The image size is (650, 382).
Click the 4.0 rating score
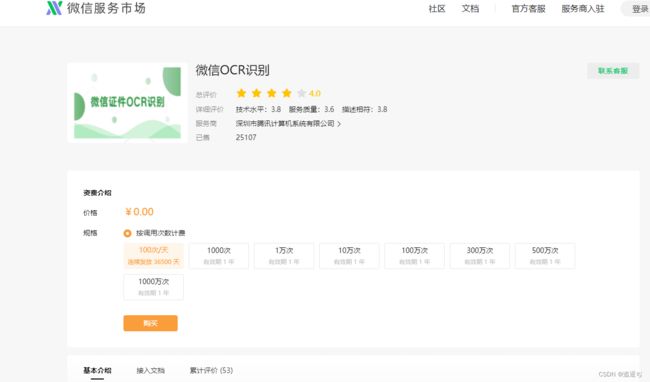coord(315,93)
